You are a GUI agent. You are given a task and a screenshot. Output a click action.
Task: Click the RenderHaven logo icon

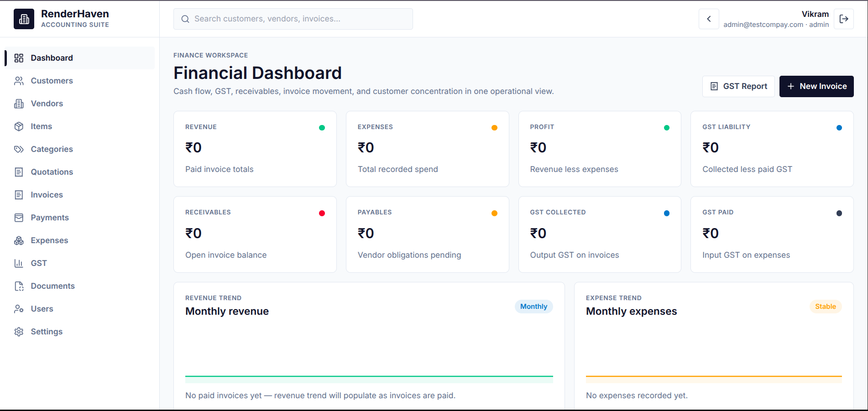(x=24, y=19)
